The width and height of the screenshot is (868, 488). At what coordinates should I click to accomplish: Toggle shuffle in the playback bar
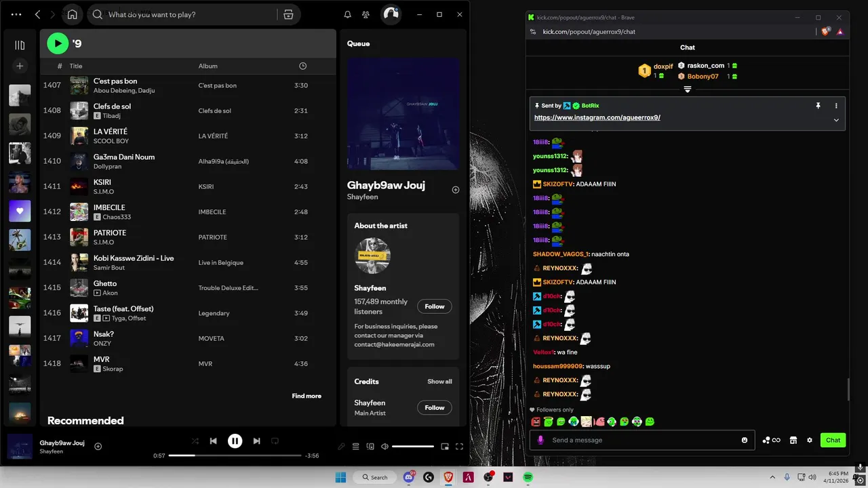[x=195, y=441]
